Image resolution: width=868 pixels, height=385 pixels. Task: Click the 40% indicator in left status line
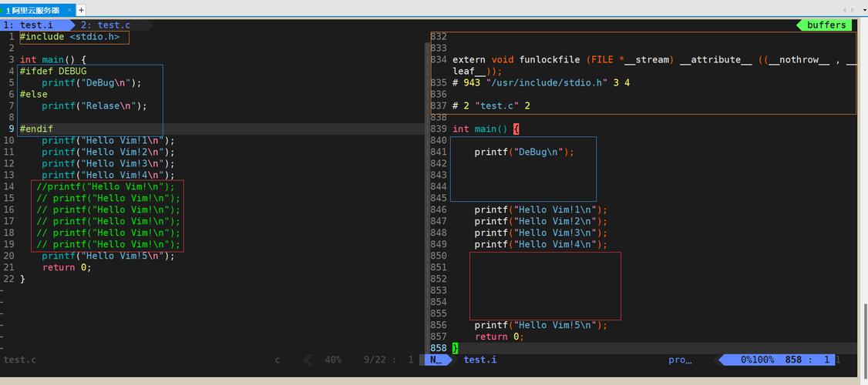(x=333, y=360)
